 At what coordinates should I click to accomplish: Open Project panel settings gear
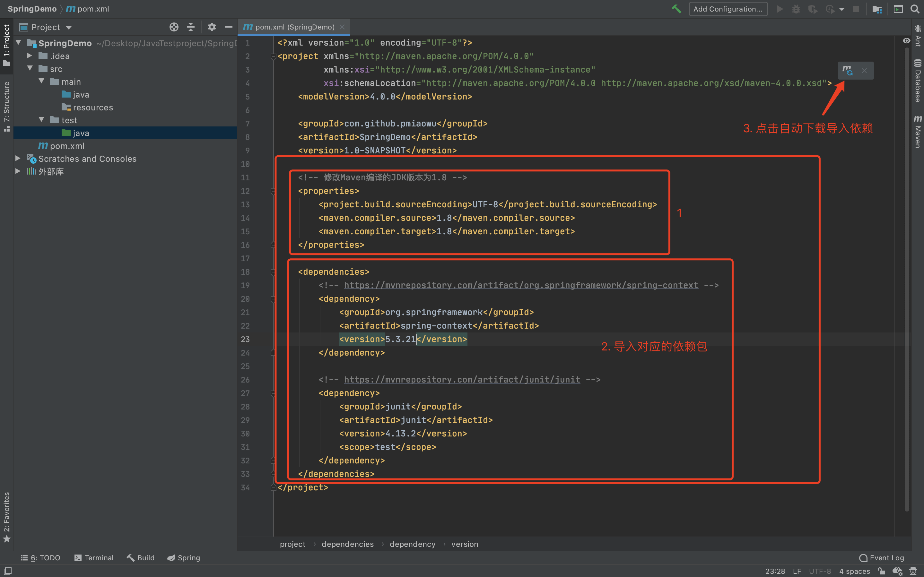[x=212, y=27]
